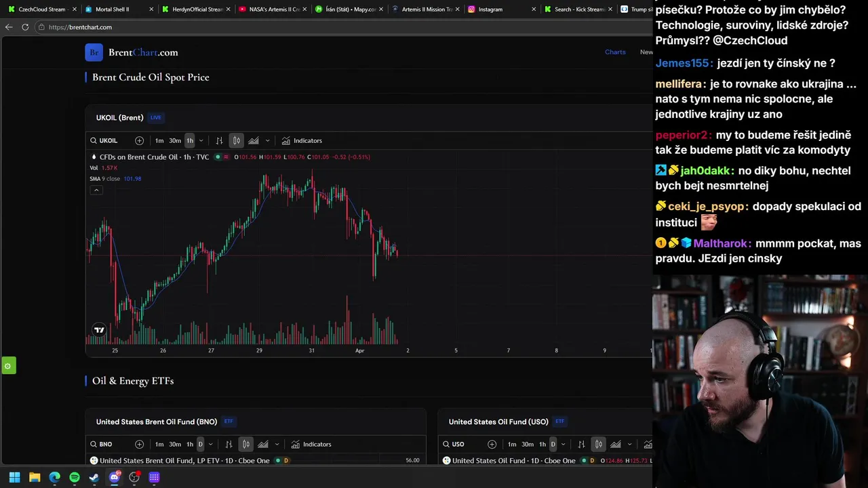868x488 pixels.
Task: Open Discord from taskbar
Action: point(115,477)
